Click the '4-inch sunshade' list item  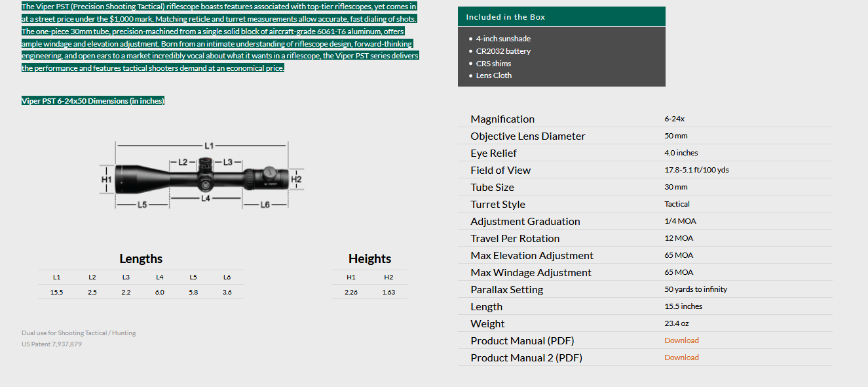click(503, 39)
